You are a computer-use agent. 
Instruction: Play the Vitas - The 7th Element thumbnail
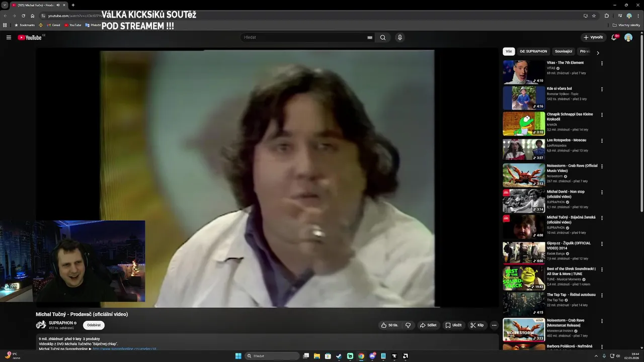pos(524,72)
